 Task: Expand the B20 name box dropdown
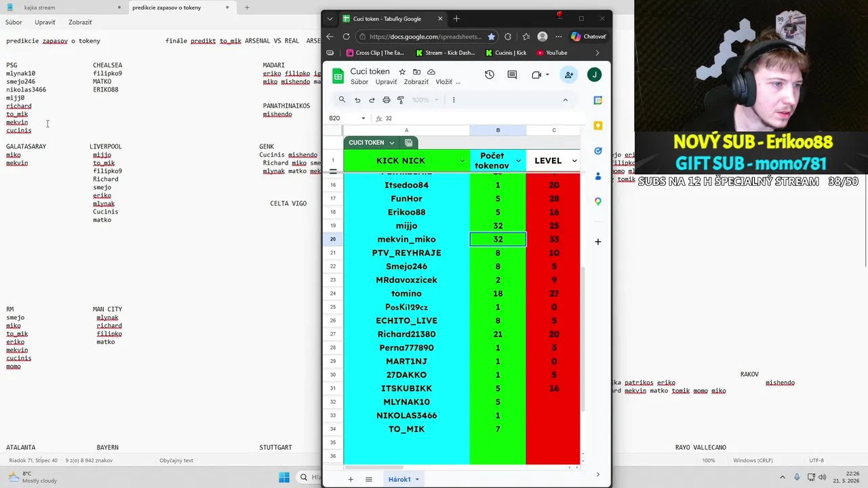(363, 118)
